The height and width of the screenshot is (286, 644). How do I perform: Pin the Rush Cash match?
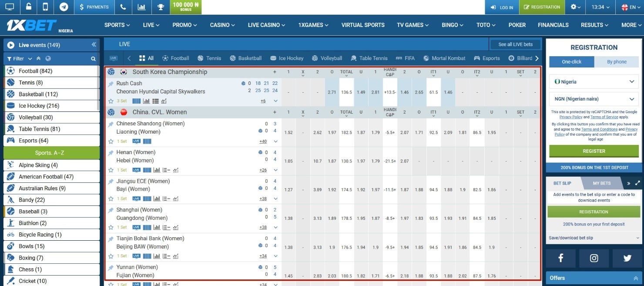(111, 84)
